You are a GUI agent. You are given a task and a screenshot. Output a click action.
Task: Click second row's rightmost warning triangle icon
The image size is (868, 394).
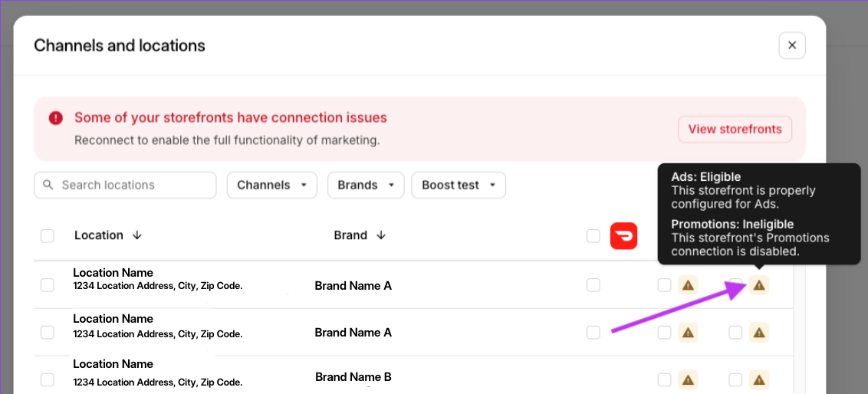(x=759, y=333)
